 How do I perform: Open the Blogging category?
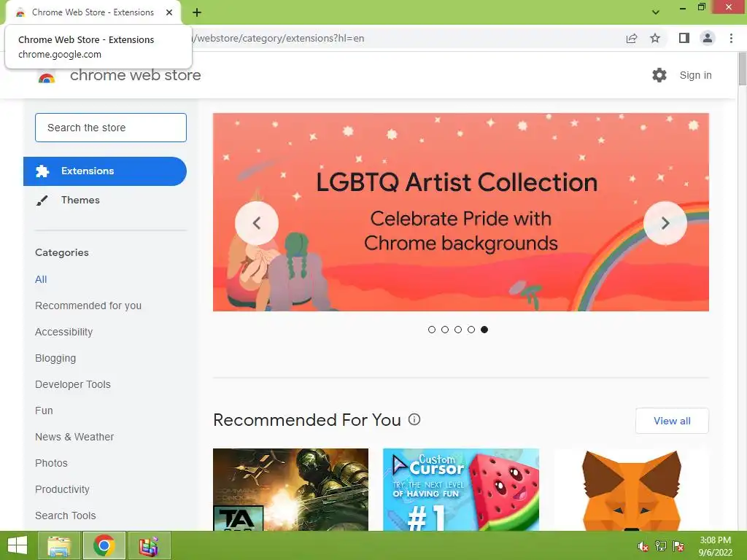click(55, 358)
